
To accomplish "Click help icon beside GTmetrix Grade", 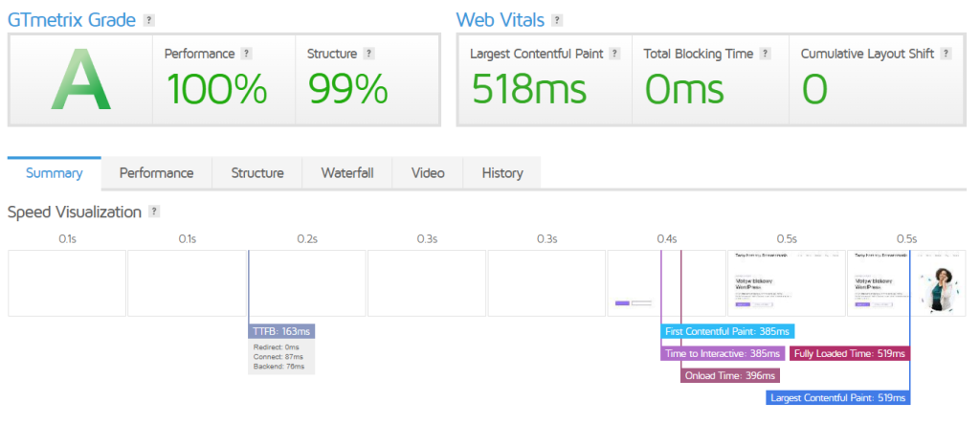I will click(x=148, y=20).
